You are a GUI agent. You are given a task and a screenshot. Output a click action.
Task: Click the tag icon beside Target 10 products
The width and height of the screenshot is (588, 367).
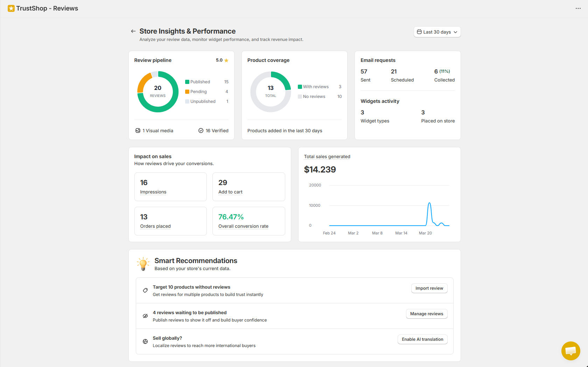(145, 290)
